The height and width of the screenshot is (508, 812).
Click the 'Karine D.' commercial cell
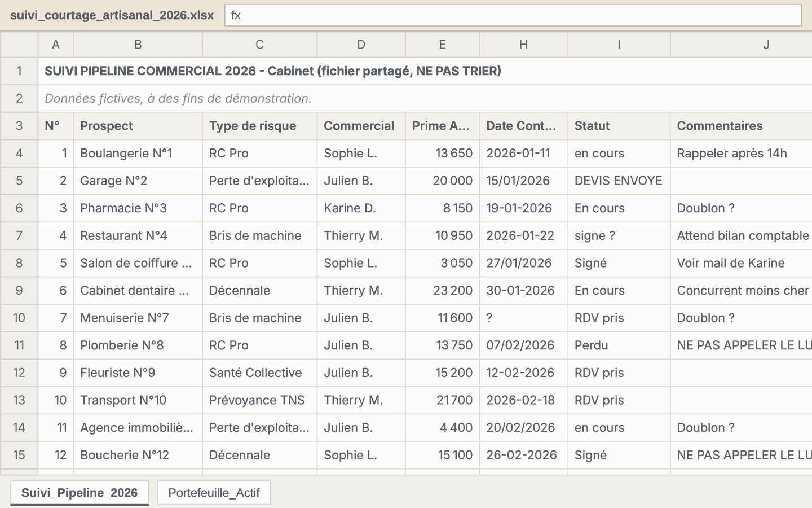(x=361, y=208)
